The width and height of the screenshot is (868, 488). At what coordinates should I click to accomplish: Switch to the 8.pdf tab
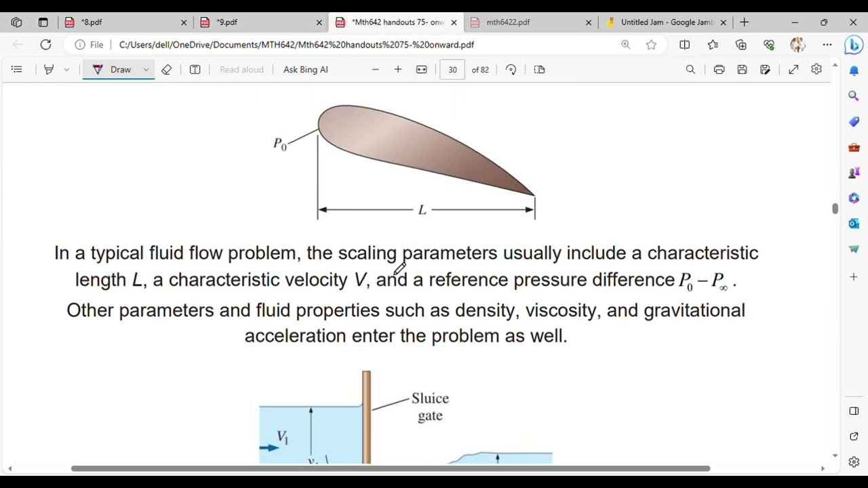pos(125,22)
